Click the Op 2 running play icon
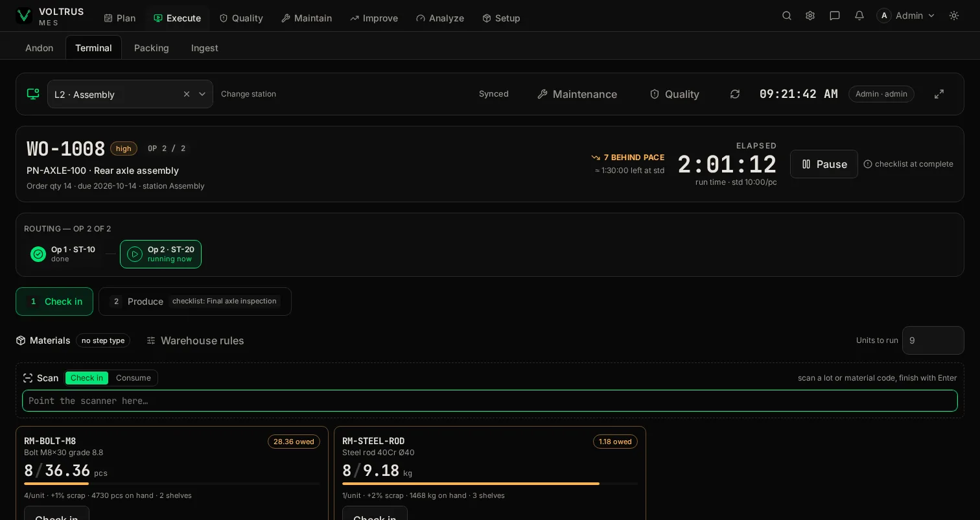 pos(135,254)
